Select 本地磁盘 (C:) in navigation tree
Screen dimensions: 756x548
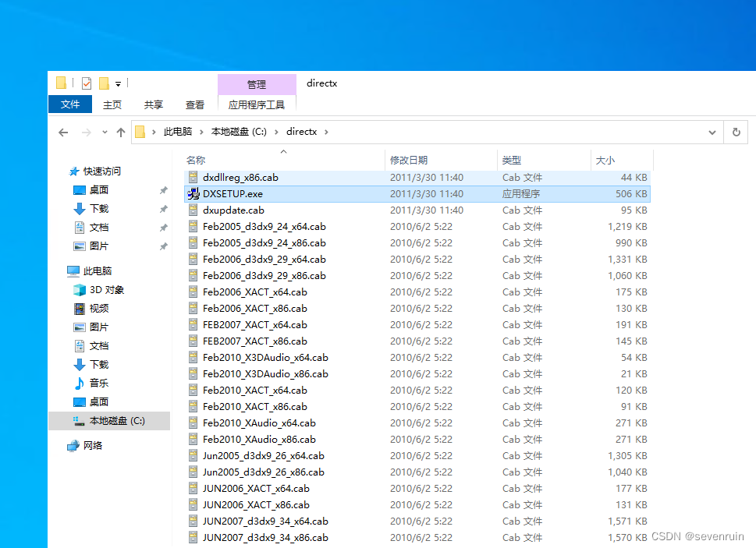click(x=117, y=421)
